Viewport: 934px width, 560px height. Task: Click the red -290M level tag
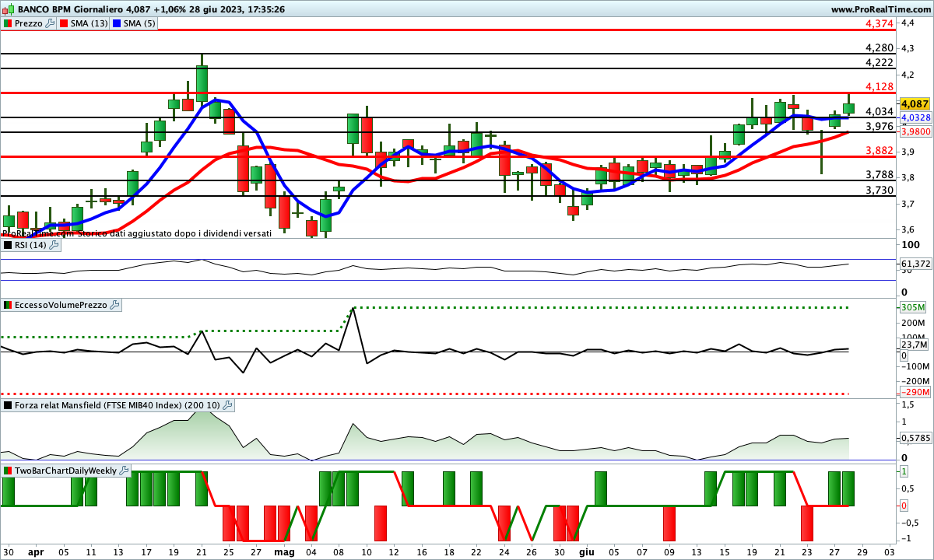(x=914, y=392)
